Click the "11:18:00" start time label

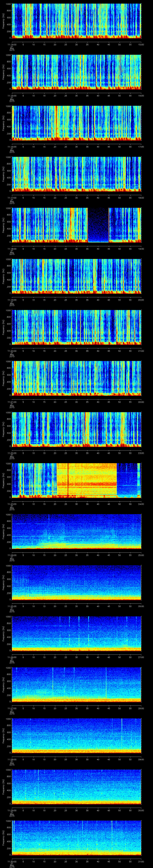(x=12, y=249)
